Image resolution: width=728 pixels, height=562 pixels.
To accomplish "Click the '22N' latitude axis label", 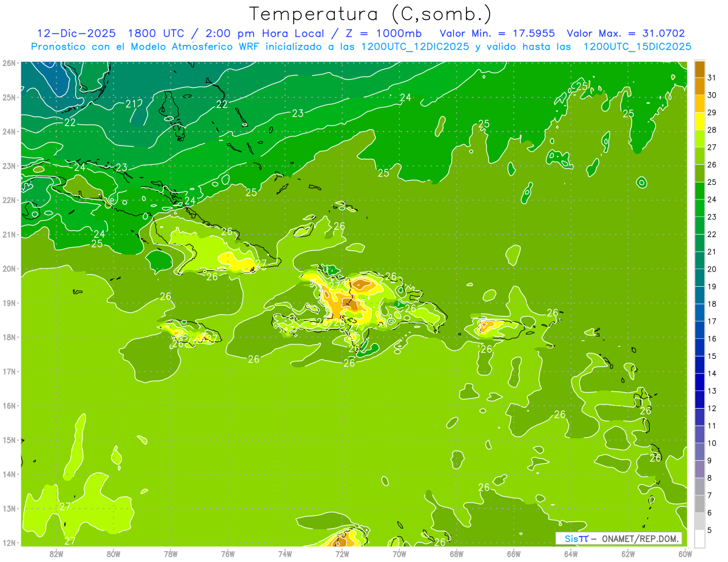I will coord(8,200).
